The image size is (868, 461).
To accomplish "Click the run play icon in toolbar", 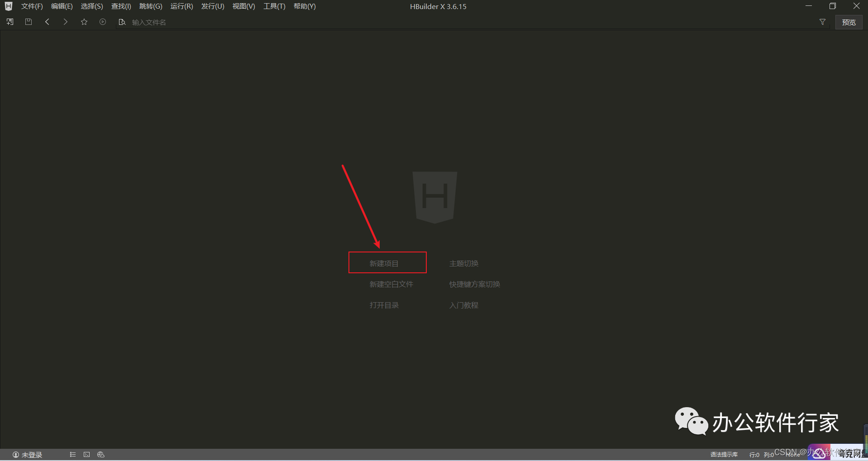I will 103,22.
